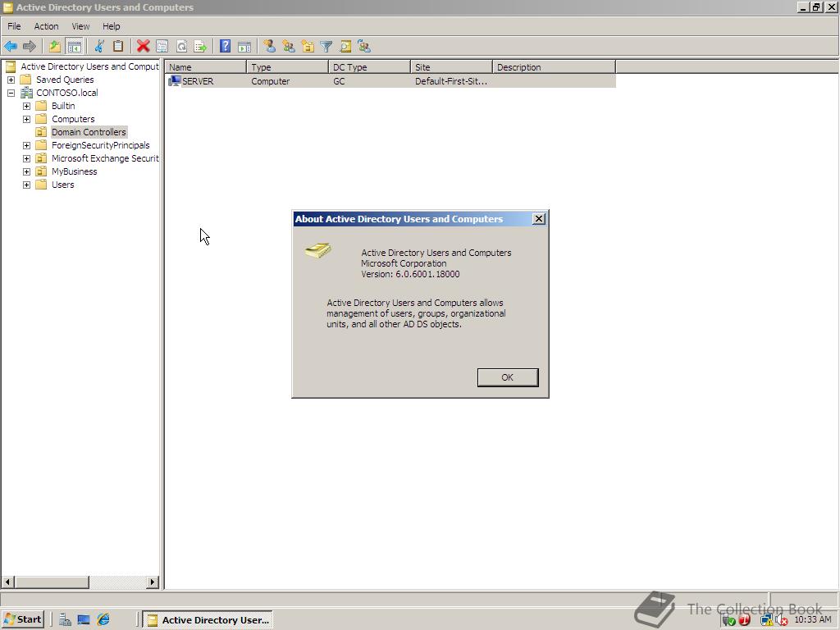Viewport: 840px width, 630px height.
Task: Open Internet Explorer from Quick Launch
Action: [103, 620]
